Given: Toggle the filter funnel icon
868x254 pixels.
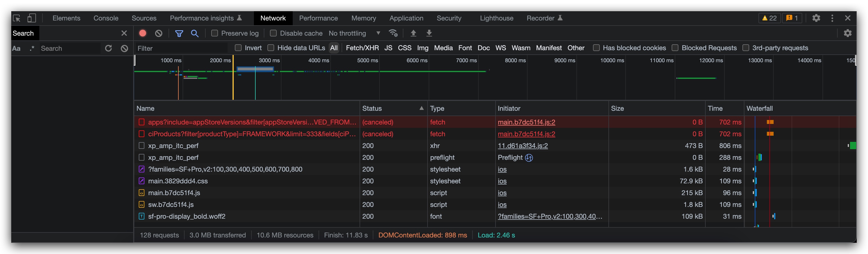Looking at the screenshot, I should tap(179, 33).
